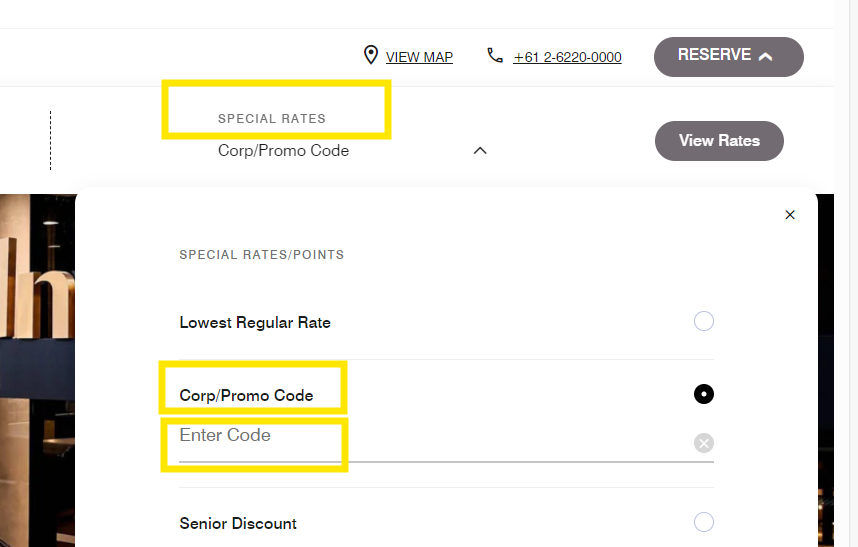This screenshot has height=547, width=858.
Task: Click the up-arrow icon on the Reserve button
Action: point(766,56)
